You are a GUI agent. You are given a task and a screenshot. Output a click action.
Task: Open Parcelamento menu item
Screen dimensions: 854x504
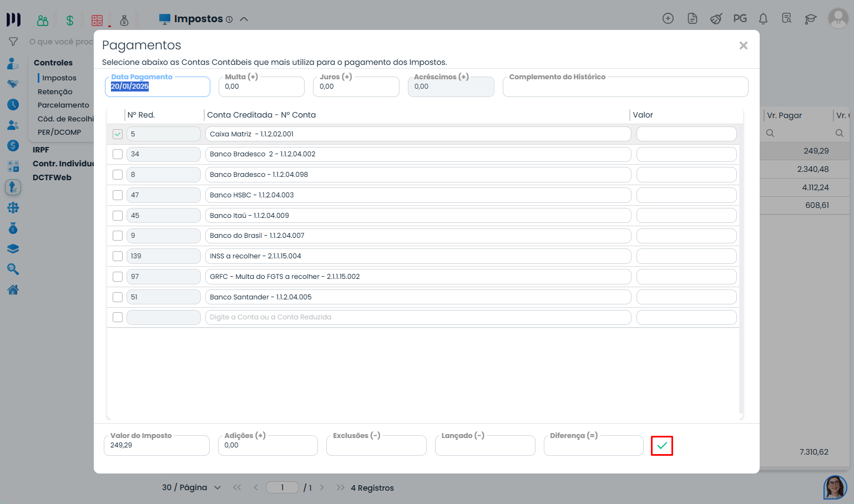tap(63, 105)
